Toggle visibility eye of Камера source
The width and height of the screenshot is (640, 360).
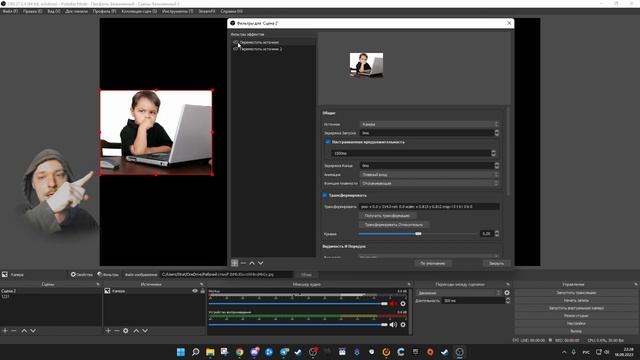point(195,291)
